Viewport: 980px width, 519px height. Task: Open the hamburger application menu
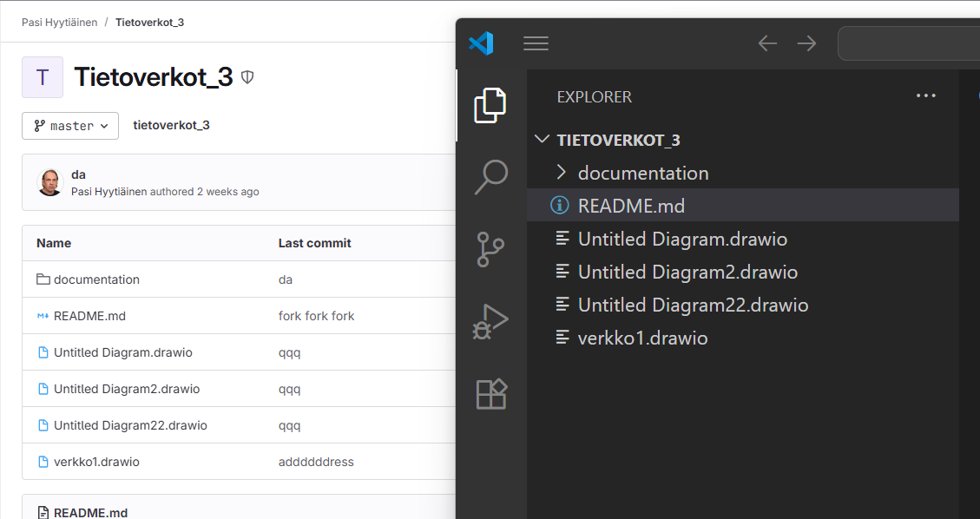536,43
